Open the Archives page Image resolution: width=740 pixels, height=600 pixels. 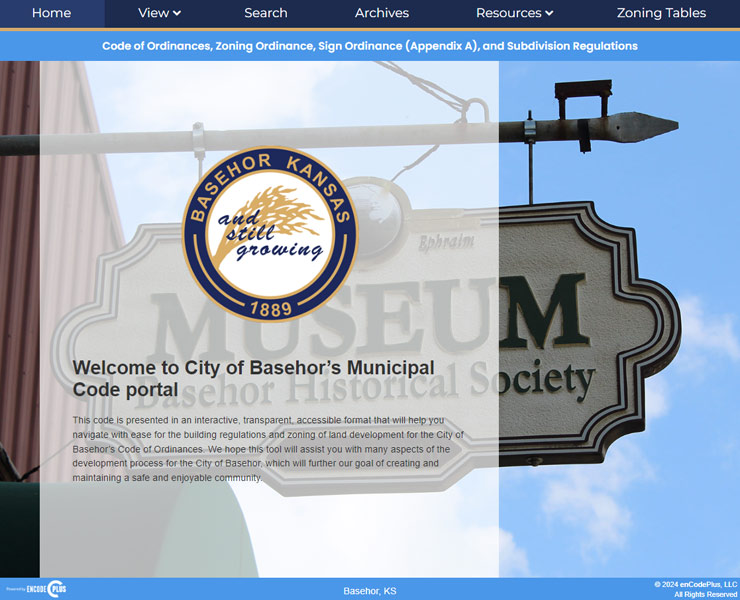coord(382,13)
